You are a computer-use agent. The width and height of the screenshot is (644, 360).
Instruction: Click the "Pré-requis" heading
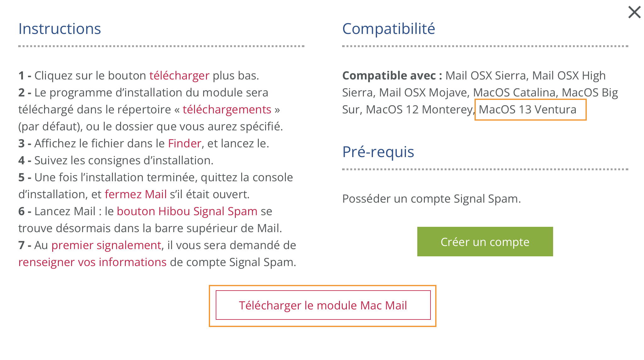pos(378,152)
